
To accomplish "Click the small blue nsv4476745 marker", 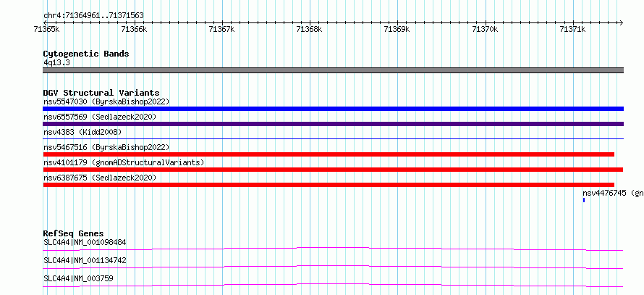I will click(x=584, y=200).
